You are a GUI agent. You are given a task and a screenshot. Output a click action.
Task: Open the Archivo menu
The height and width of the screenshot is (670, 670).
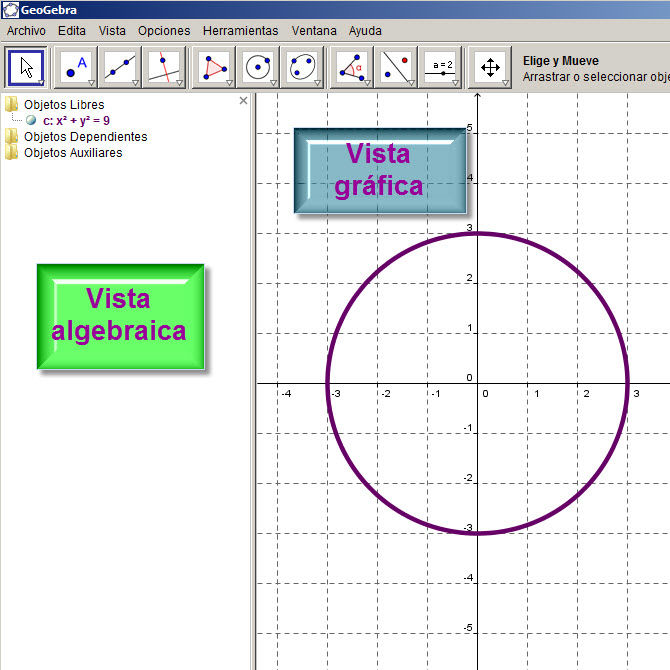pyautogui.click(x=26, y=31)
